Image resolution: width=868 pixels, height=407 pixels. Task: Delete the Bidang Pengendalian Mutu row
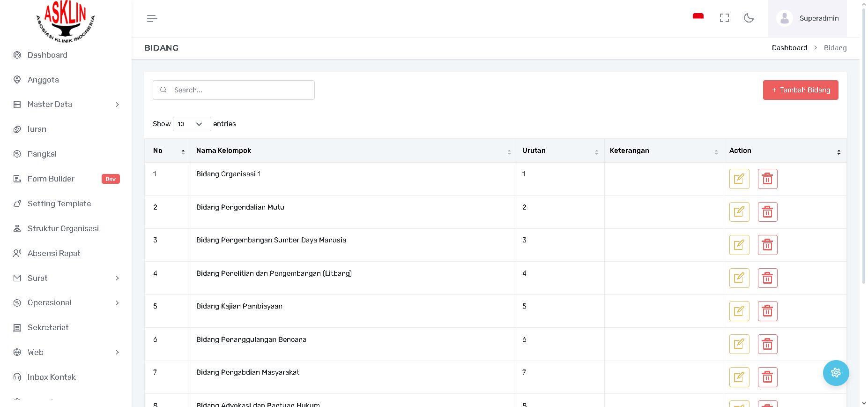tap(767, 212)
